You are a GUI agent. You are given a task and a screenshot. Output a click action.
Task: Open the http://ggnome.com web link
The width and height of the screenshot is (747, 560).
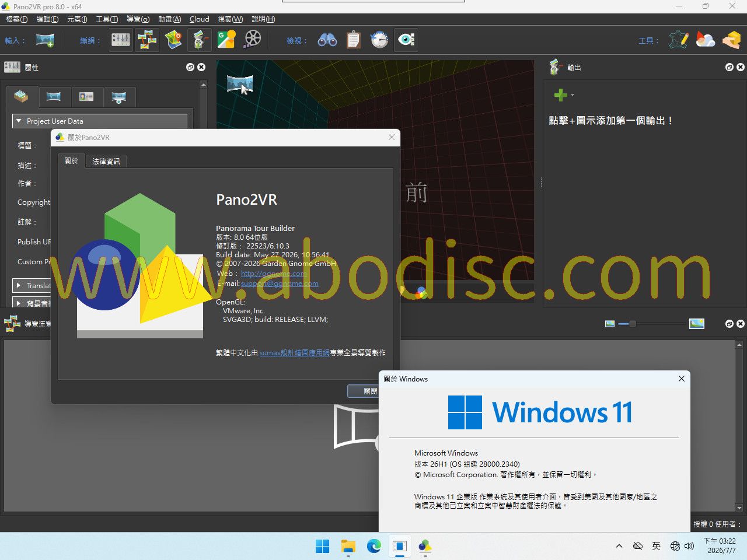coord(274,274)
